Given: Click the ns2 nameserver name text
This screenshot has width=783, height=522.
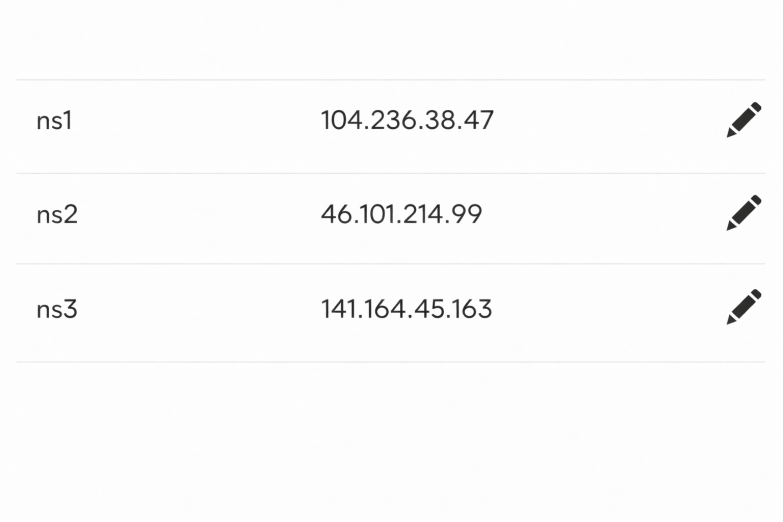Looking at the screenshot, I should coord(56,215).
